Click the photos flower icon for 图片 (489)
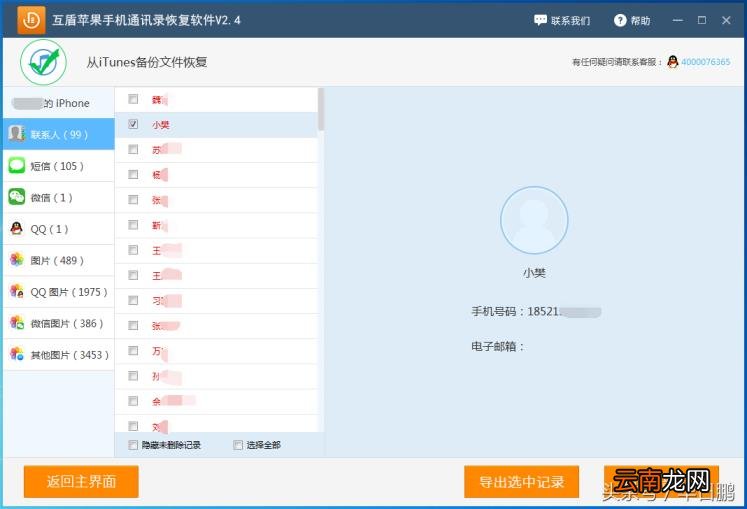 tap(17, 260)
